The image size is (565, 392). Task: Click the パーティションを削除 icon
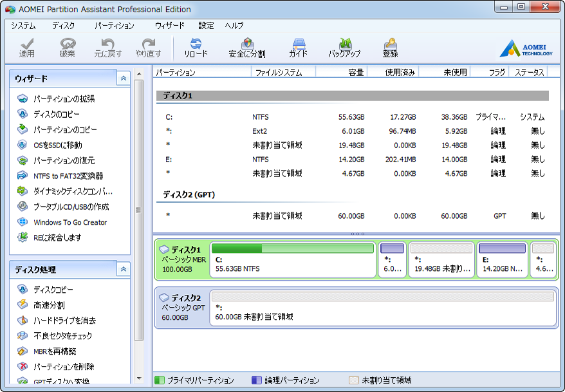tap(23, 366)
